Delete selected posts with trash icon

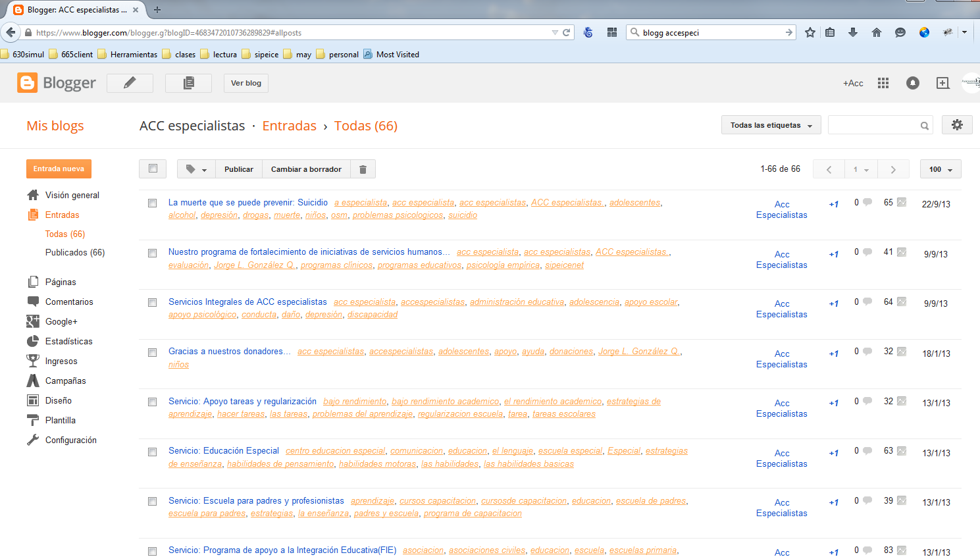tap(363, 169)
